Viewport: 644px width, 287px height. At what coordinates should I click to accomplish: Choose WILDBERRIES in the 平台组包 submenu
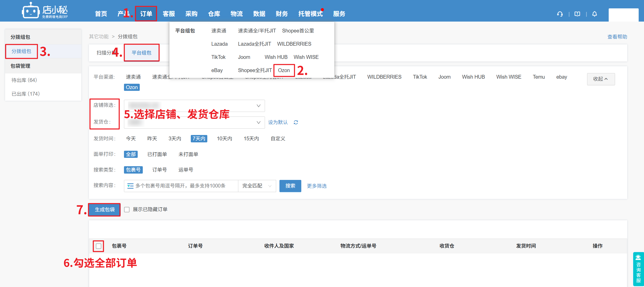(294, 44)
